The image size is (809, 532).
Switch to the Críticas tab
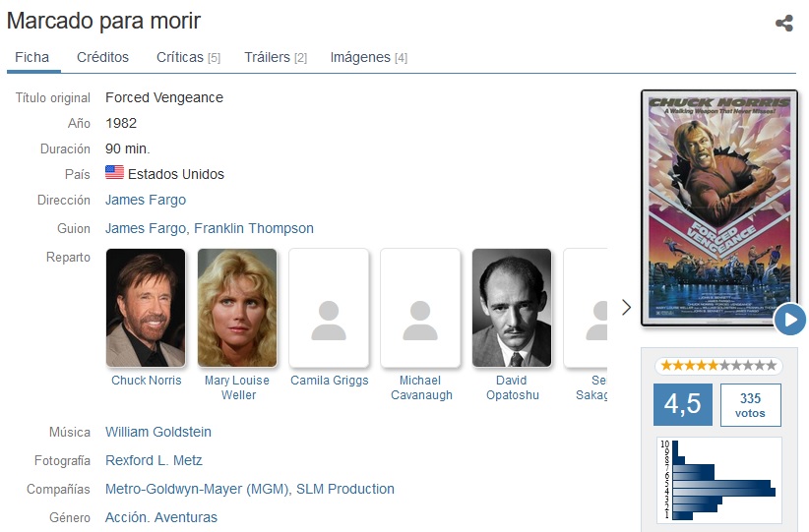[x=188, y=57]
